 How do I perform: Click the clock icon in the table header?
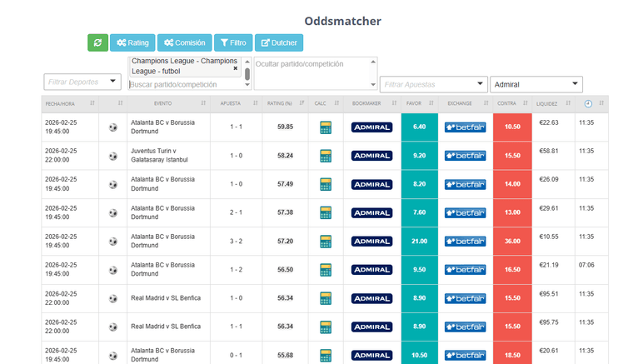click(588, 104)
